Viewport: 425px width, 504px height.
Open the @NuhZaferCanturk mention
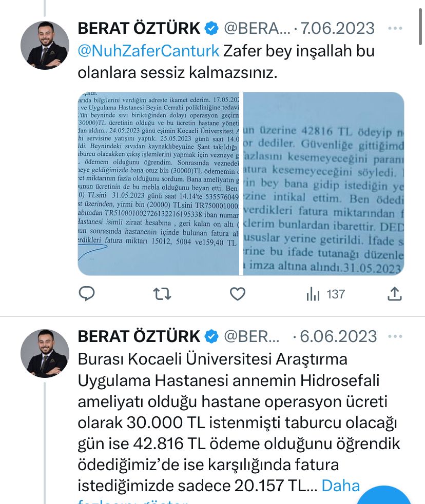(x=148, y=51)
